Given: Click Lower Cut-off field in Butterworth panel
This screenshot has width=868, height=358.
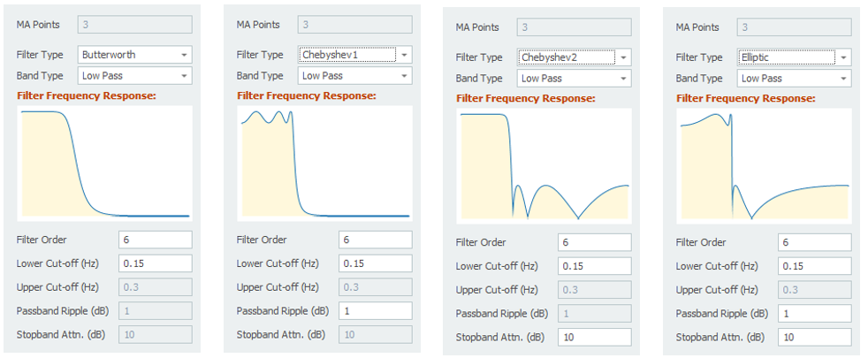Looking at the screenshot, I should (x=155, y=263).
